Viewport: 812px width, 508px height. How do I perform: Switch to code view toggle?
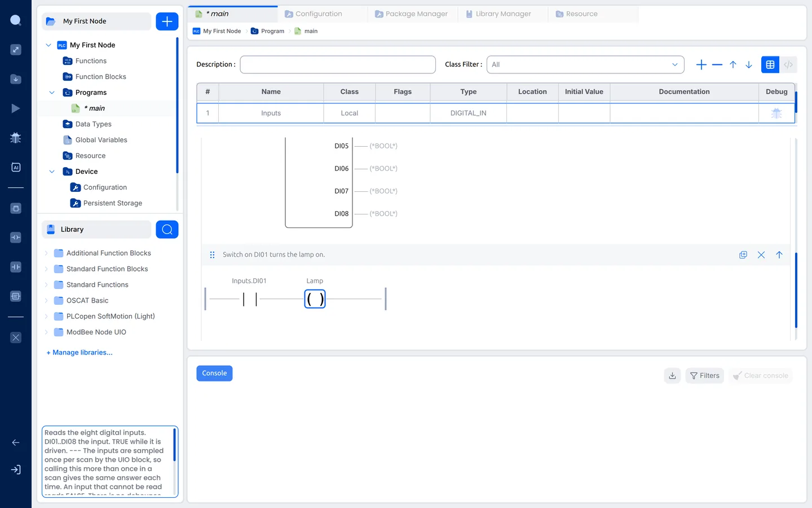pyautogui.click(x=788, y=65)
